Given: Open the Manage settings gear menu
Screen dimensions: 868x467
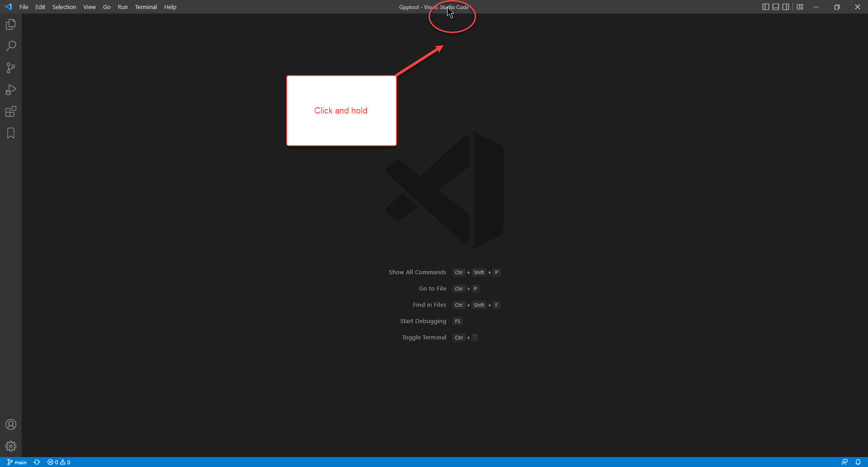Looking at the screenshot, I should (11, 446).
